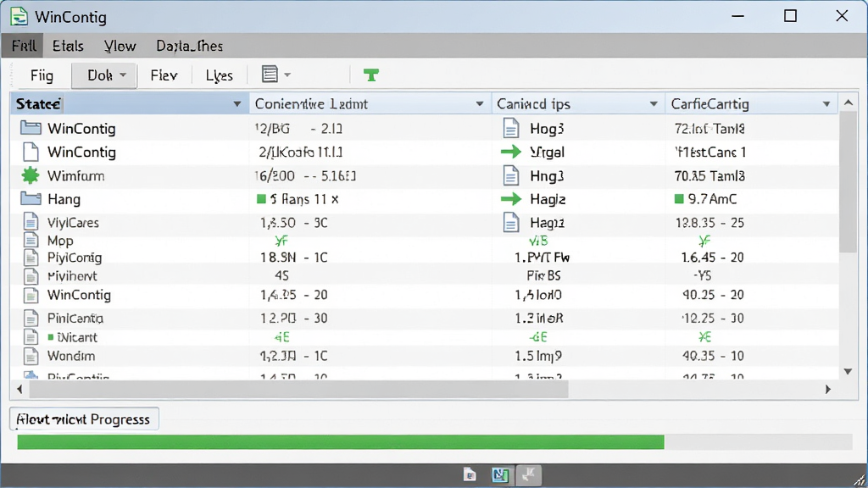Select the PiyiContig row name

[x=75, y=258]
